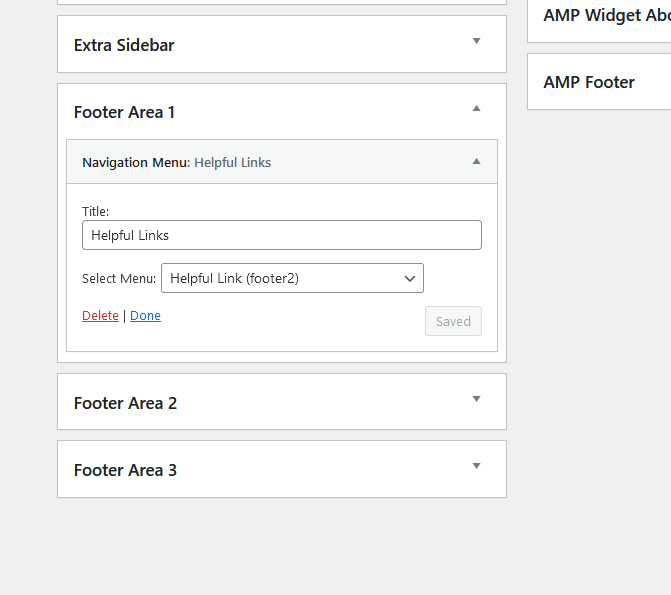Click the Footer Area 1 heading text
The width and height of the screenshot is (671, 595).
(x=125, y=112)
